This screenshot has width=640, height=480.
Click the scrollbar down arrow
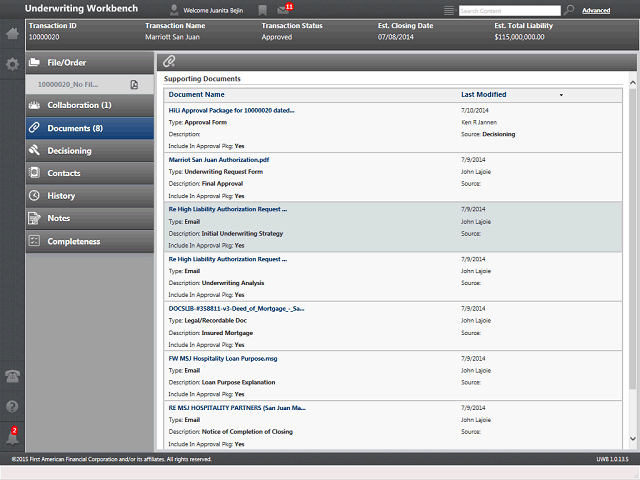coord(633,439)
